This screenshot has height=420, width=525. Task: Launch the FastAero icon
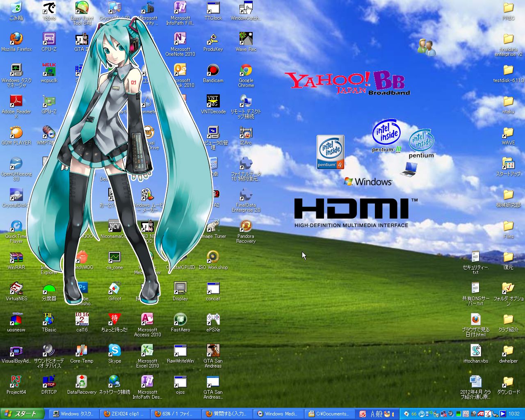(180, 322)
